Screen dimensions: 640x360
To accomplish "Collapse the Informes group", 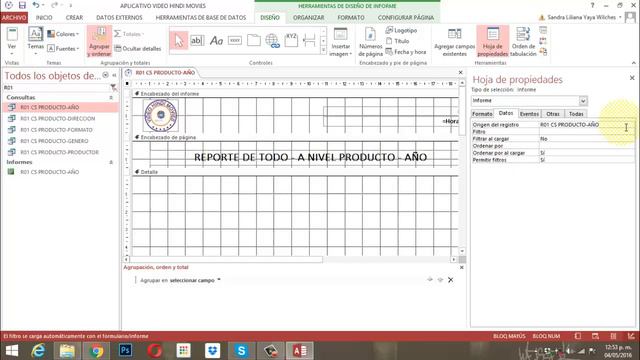I will tap(111, 162).
